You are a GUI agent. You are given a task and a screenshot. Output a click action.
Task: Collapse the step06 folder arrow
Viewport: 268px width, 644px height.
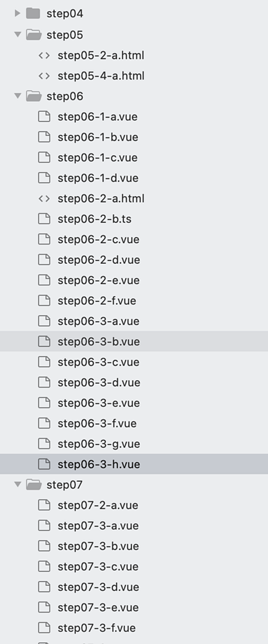17,96
